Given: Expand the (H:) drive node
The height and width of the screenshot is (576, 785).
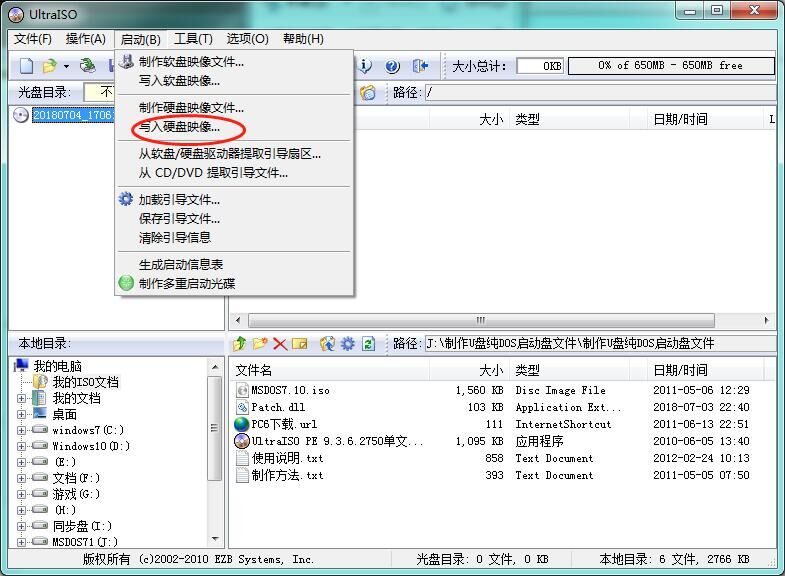Looking at the screenshot, I should 21,510.
